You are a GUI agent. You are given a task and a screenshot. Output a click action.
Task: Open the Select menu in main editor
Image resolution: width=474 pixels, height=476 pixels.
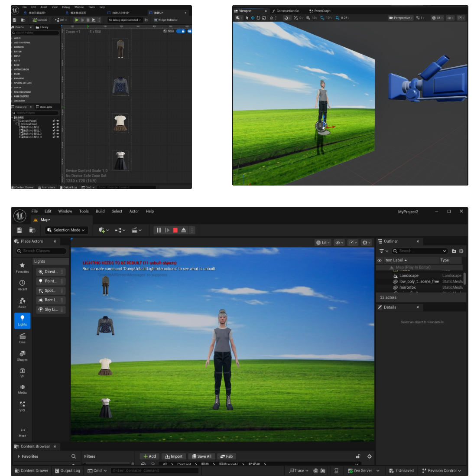point(117,211)
